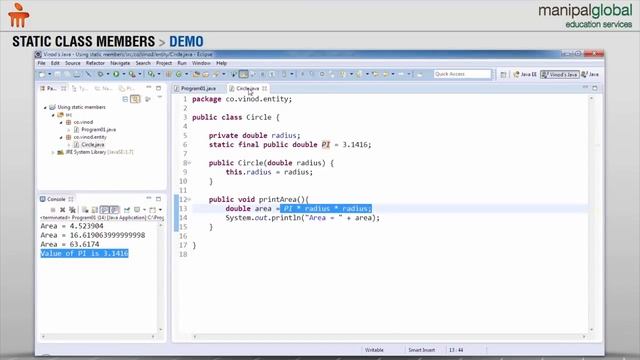Minimize the Console view
The width and height of the screenshot is (640, 360).
[149, 199]
